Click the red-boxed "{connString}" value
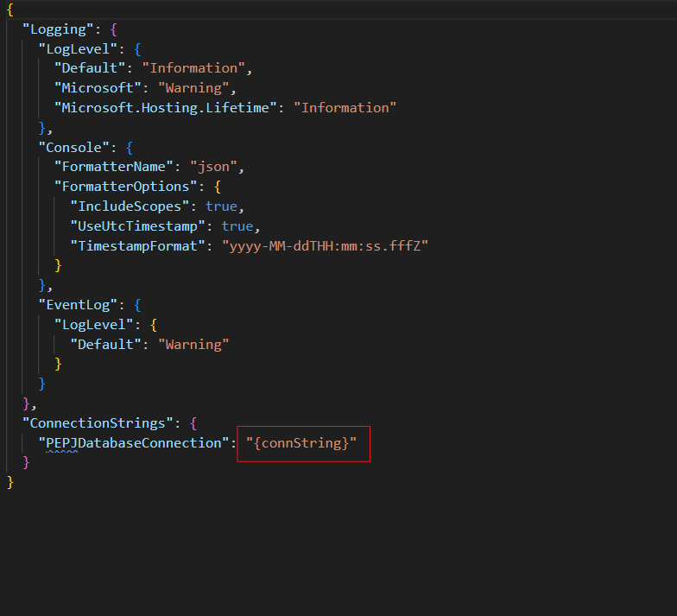The image size is (677, 616). (301, 443)
